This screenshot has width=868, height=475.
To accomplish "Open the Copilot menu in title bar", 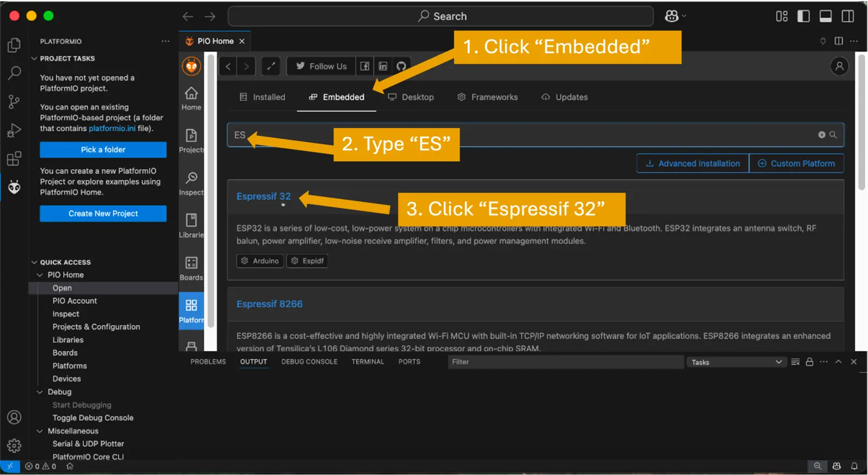I will 675,16.
